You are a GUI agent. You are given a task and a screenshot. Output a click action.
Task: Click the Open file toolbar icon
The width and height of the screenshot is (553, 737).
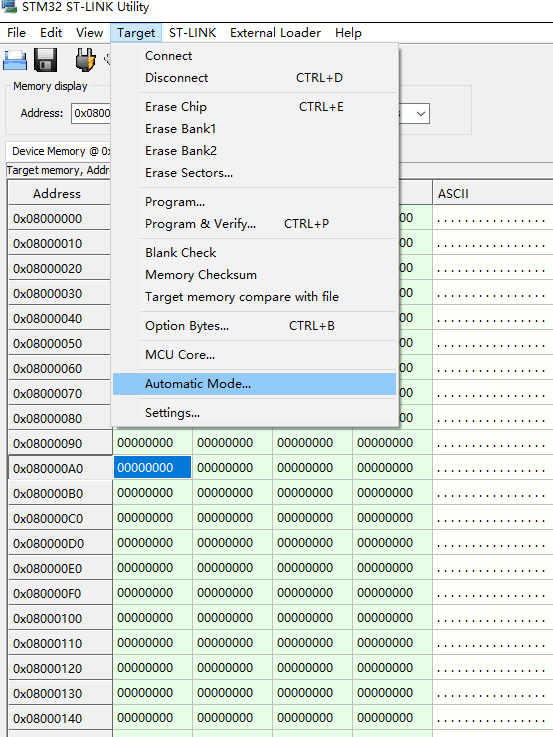[15, 60]
